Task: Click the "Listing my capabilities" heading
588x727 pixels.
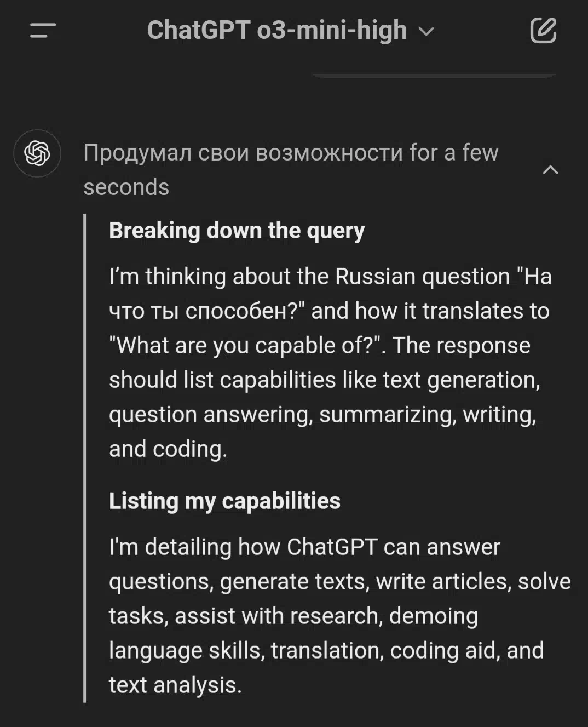Action: click(x=224, y=501)
